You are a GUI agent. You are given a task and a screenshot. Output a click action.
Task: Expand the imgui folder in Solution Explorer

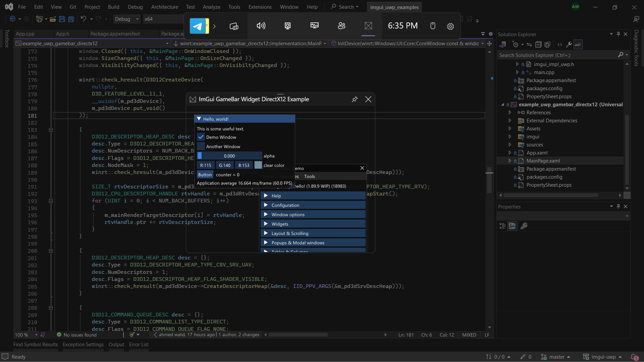[510, 137]
